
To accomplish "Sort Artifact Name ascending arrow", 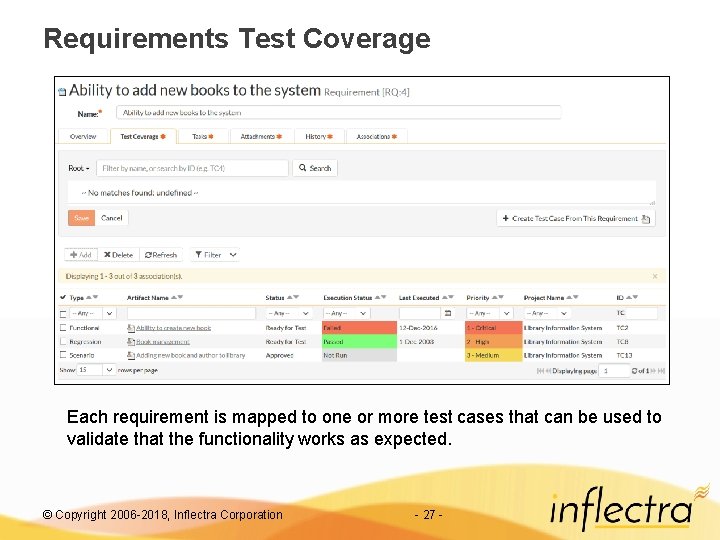I will (174, 297).
